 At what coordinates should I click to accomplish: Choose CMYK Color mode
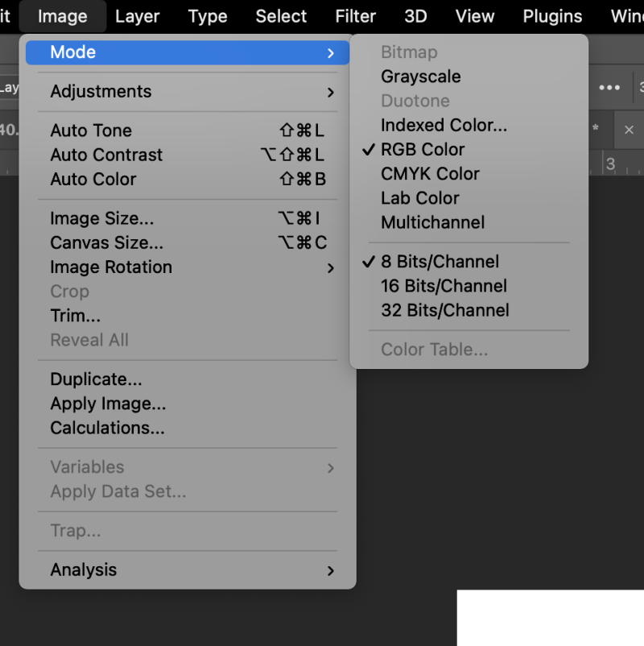(430, 174)
